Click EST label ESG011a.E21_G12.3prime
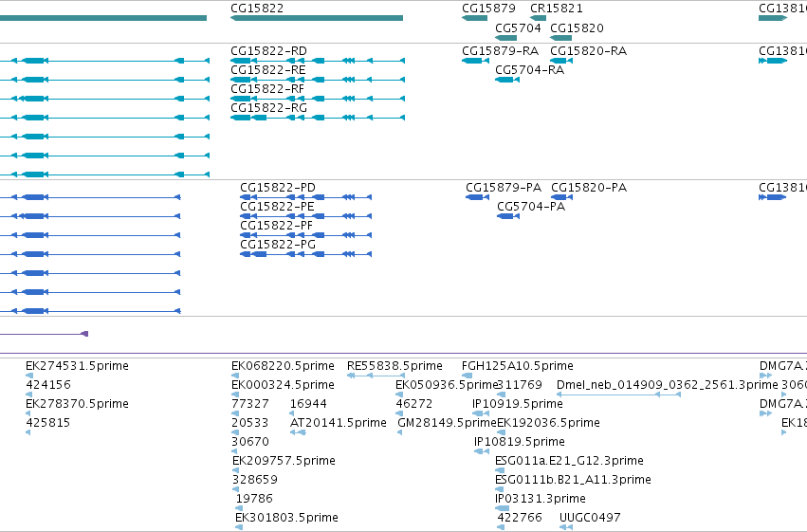 pyautogui.click(x=569, y=461)
